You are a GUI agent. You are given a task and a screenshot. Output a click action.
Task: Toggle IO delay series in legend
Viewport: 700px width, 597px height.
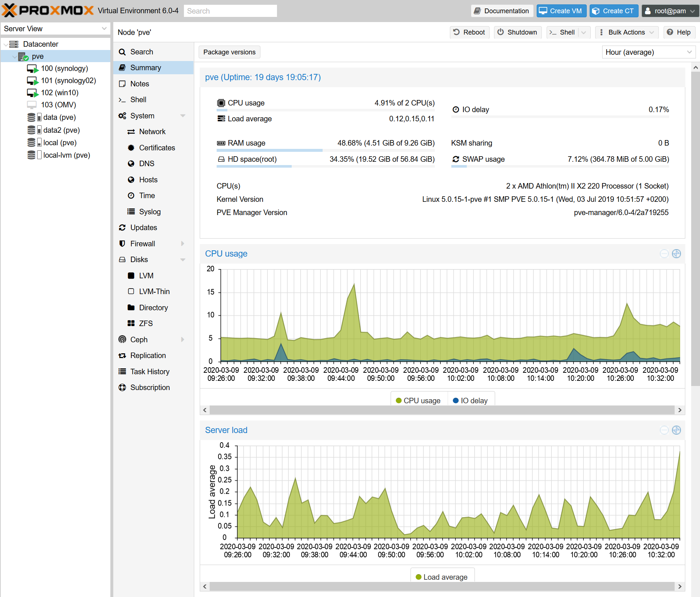pyautogui.click(x=470, y=401)
